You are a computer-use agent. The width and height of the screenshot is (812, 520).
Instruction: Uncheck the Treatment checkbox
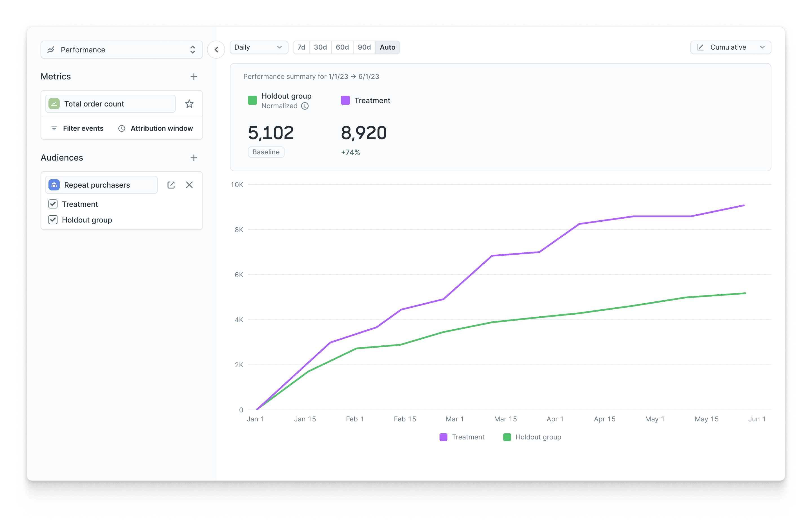(x=53, y=204)
